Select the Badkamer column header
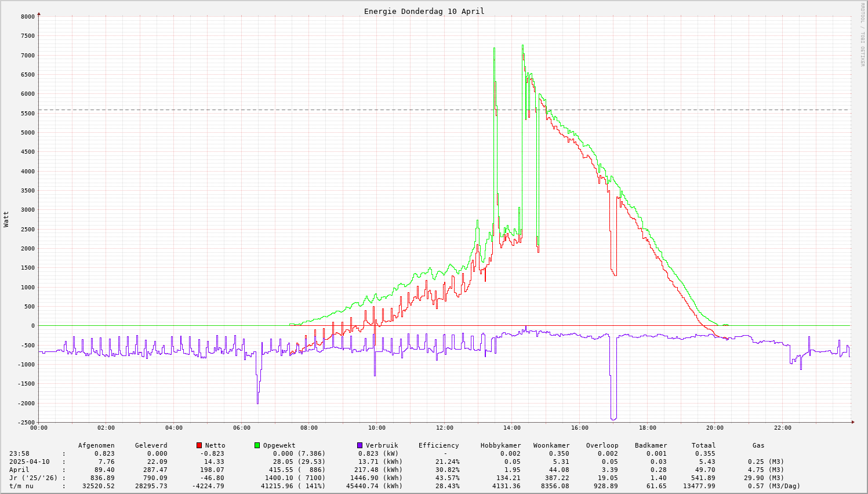 coord(651,445)
